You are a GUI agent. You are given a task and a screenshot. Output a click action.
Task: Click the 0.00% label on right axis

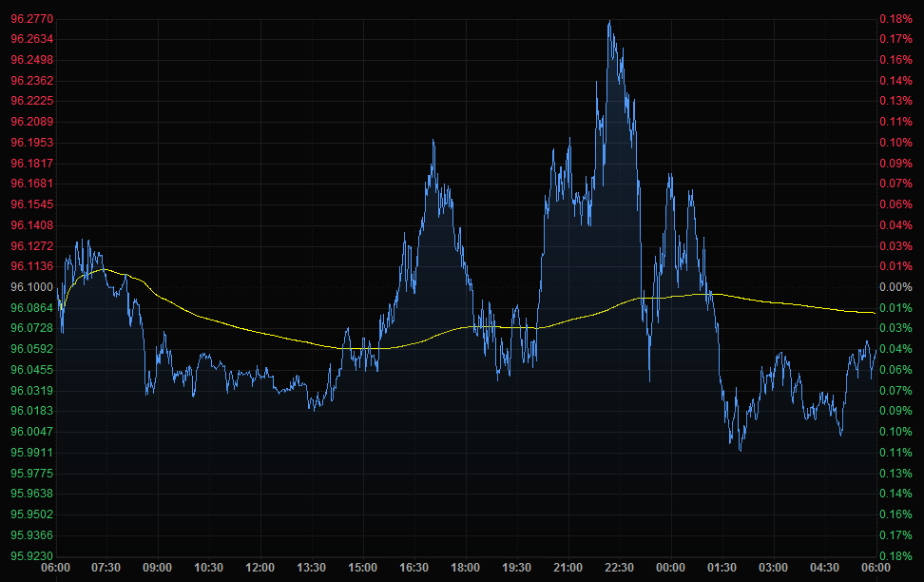coord(895,287)
